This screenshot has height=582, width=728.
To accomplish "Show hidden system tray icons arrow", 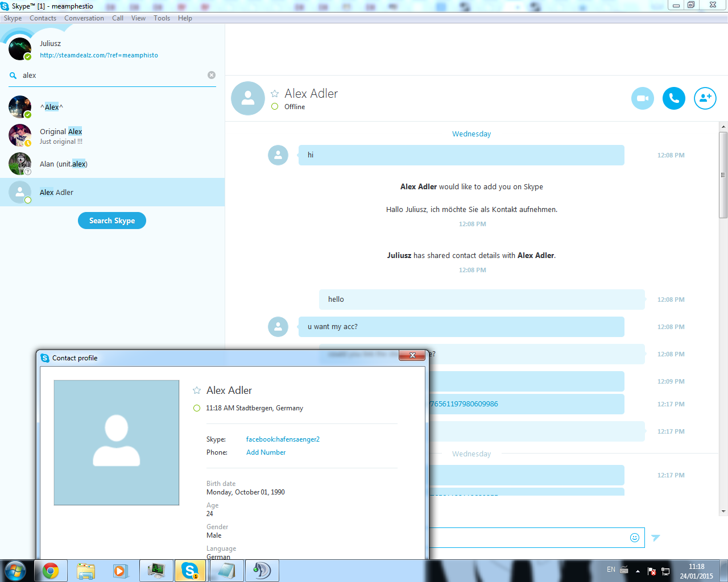I will [x=638, y=571].
